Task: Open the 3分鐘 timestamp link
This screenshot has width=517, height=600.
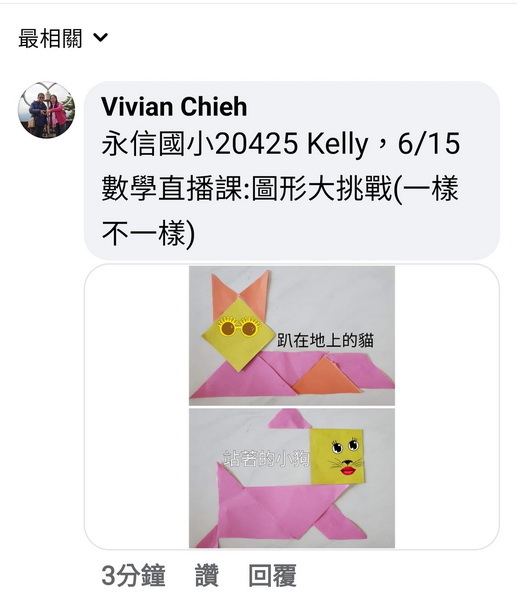Action: 134,575
